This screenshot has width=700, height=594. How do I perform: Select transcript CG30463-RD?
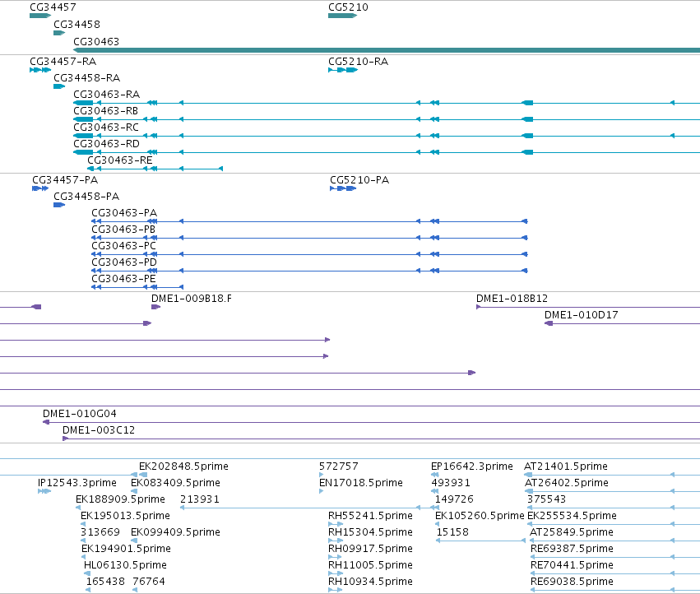click(x=387, y=152)
